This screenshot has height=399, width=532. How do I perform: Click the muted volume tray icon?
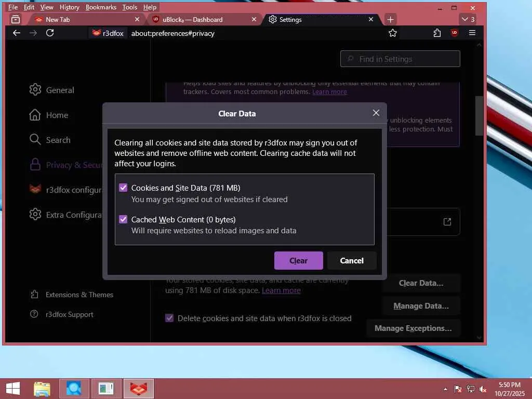point(483,389)
